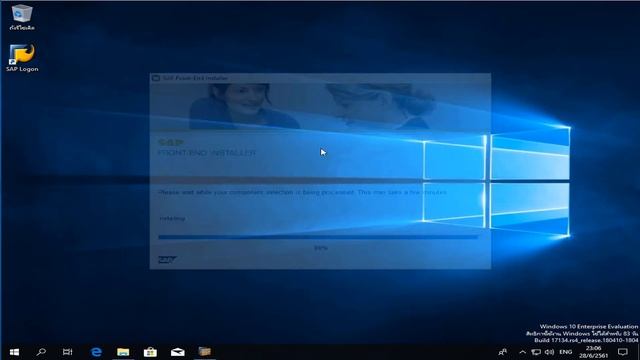This screenshot has height=360, width=640.
Task: Open the People icon in system tray
Action: 502,352
